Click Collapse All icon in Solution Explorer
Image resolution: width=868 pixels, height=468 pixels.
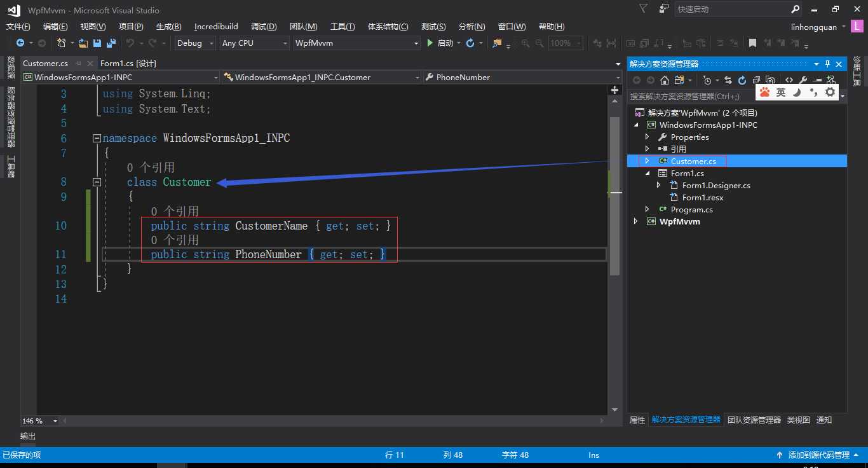point(756,80)
